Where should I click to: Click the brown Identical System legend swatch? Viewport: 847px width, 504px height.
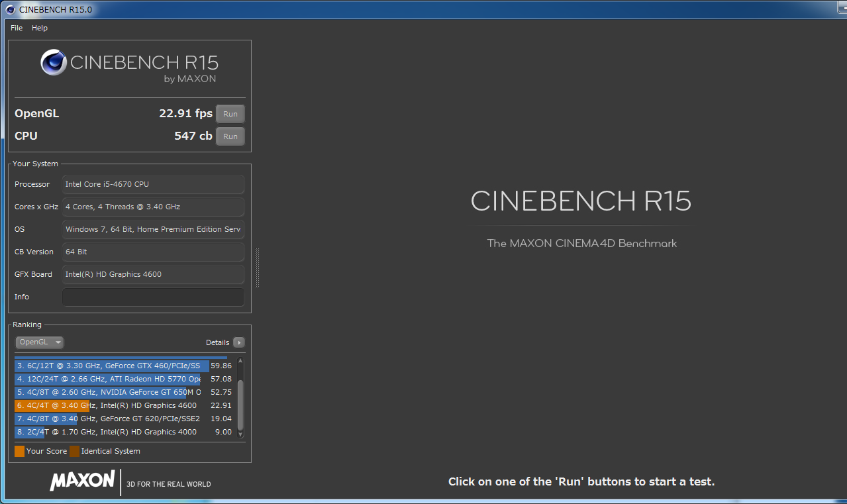[x=74, y=451]
